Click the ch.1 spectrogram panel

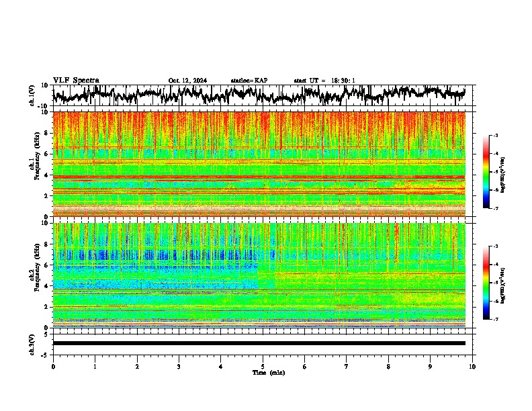click(259, 164)
